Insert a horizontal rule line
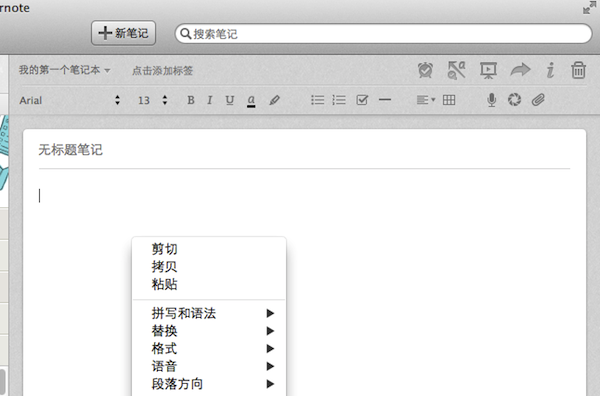 click(x=385, y=100)
